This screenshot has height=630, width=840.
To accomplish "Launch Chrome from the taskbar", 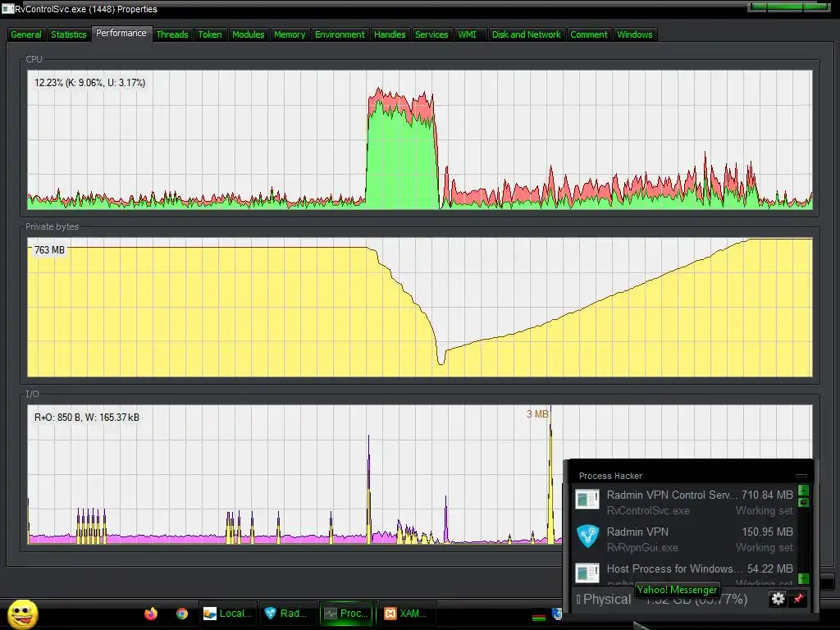I will [x=182, y=614].
